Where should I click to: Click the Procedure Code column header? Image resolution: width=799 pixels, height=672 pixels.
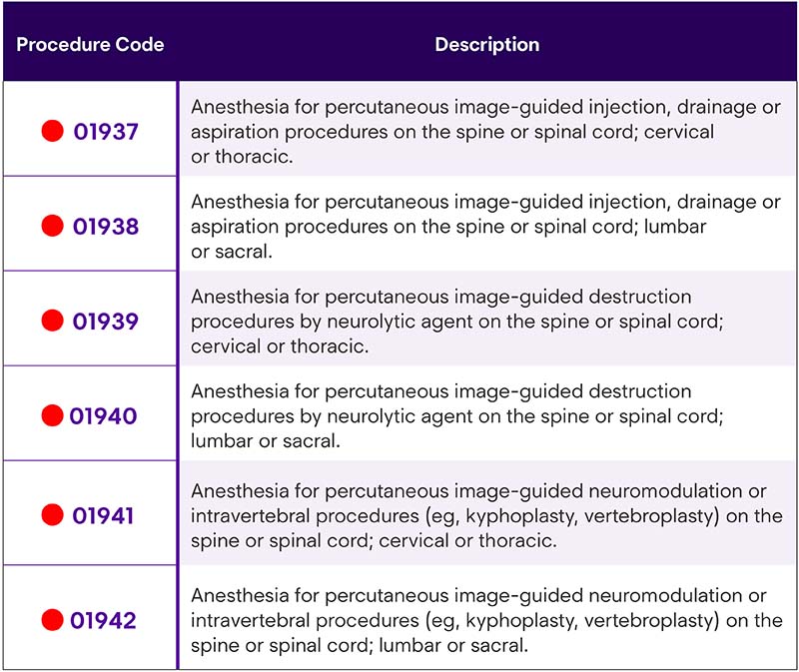point(90,44)
